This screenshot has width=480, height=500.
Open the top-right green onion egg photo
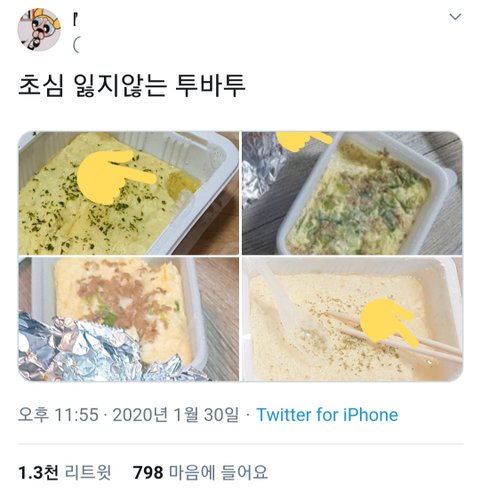click(x=352, y=193)
